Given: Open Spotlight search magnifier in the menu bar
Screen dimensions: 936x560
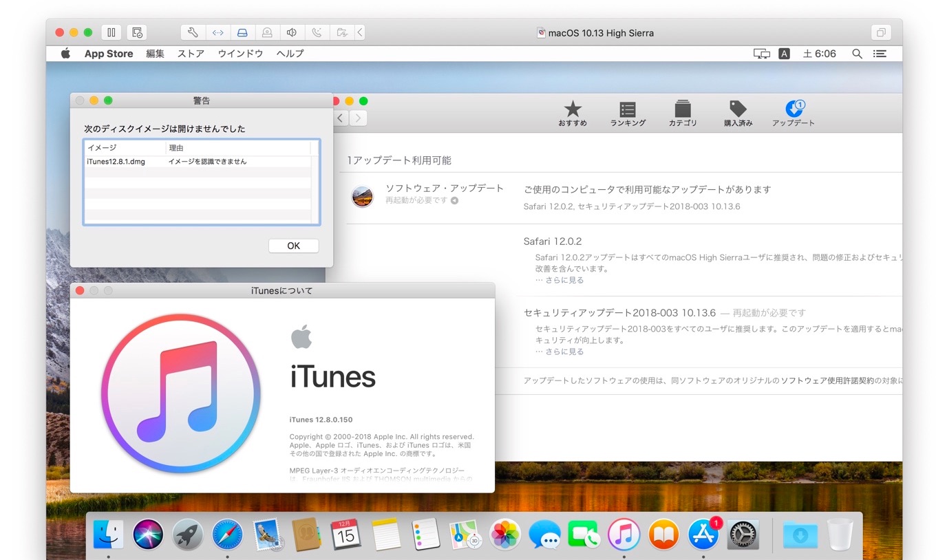Looking at the screenshot, I should pos(857,54).
